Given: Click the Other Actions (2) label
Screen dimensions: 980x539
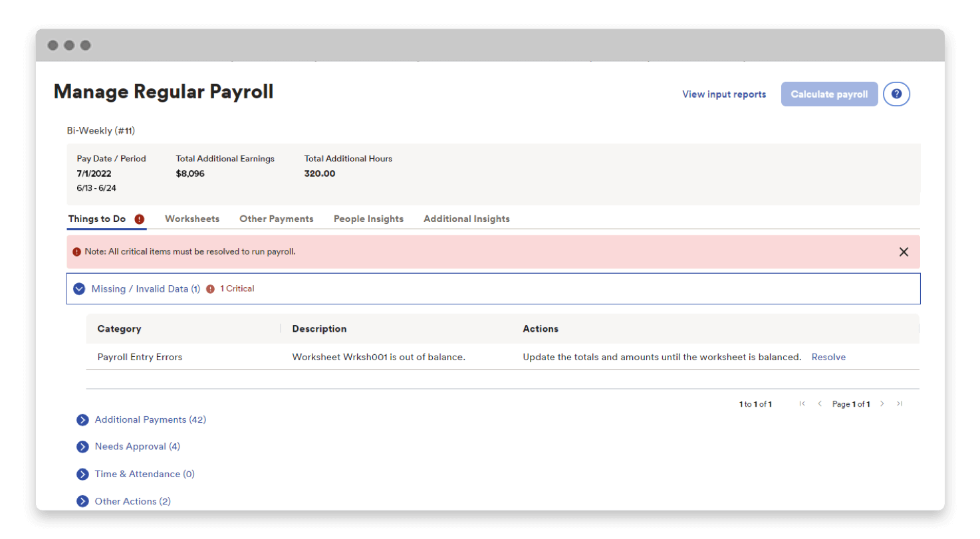Looking at the screenshot, I should click(x=132, y=502).
